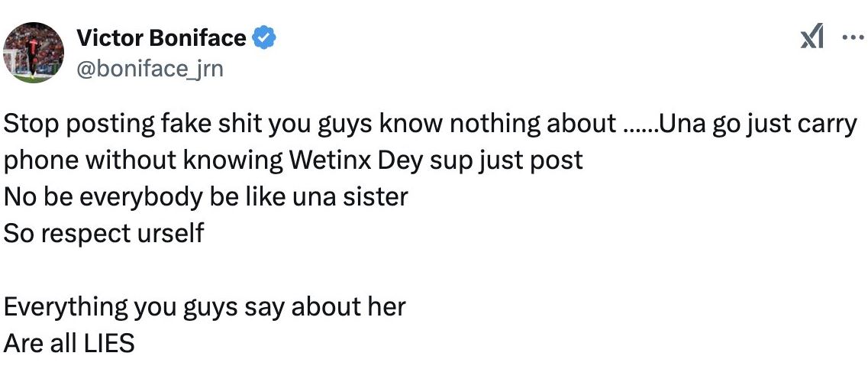This screenshot has width=868, height=369.
Task: Click the final line "Are all LIES"
Action: pyautogui.click(x=69, y=343)
